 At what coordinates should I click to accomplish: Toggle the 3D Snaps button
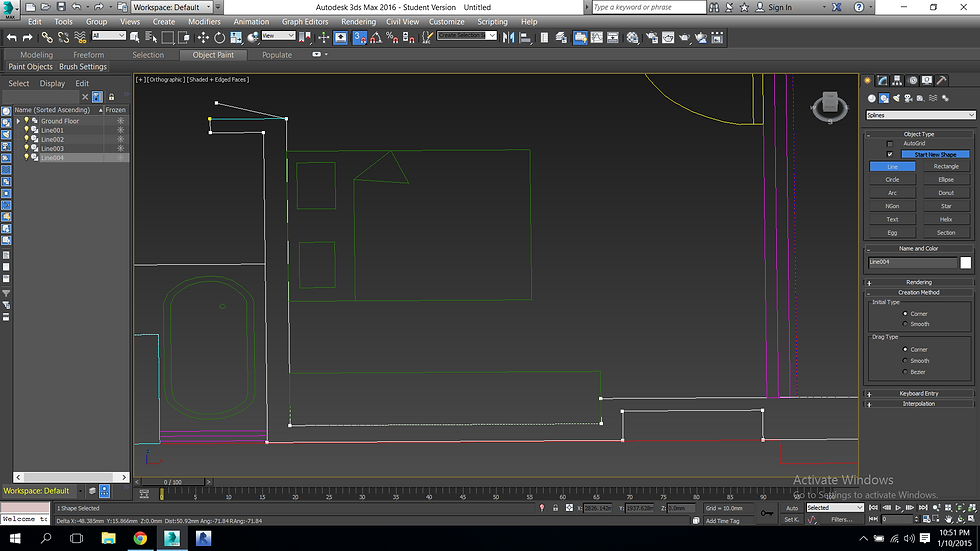(359, 38)
